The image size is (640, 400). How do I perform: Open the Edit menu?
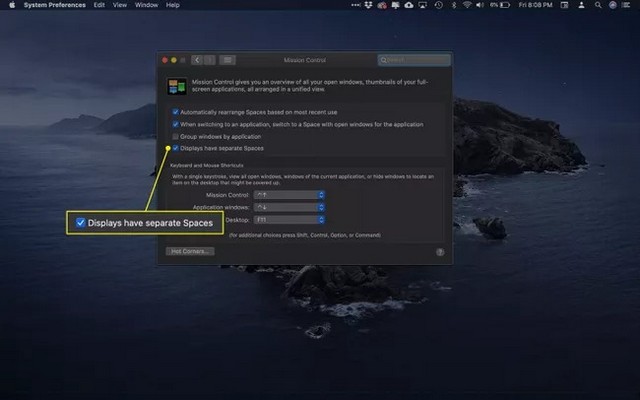[99, 5]
